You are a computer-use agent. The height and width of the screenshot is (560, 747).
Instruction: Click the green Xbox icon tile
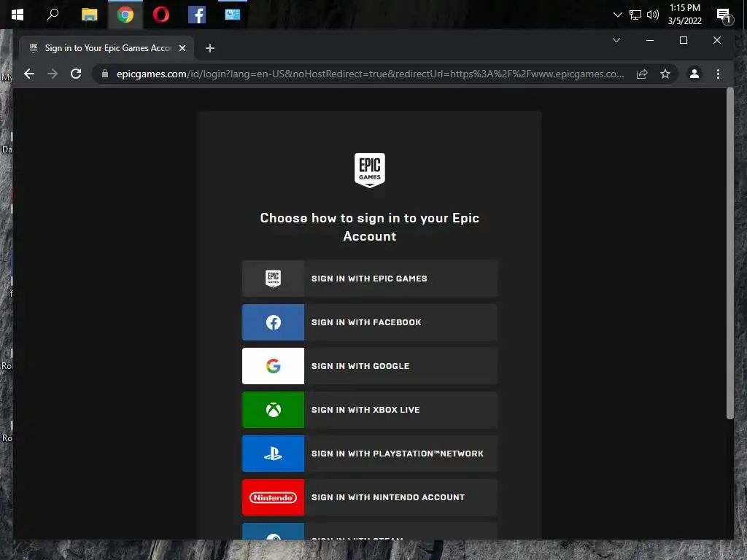(273, 410)
